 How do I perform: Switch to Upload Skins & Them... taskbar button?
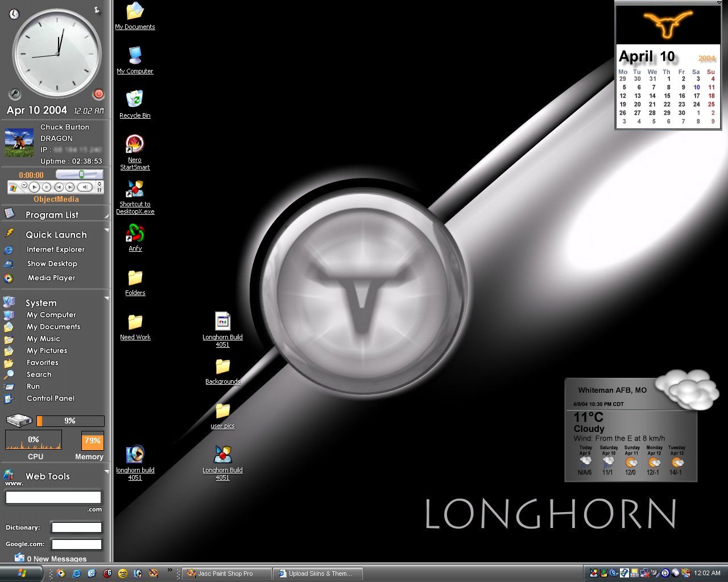pos(318,573)
